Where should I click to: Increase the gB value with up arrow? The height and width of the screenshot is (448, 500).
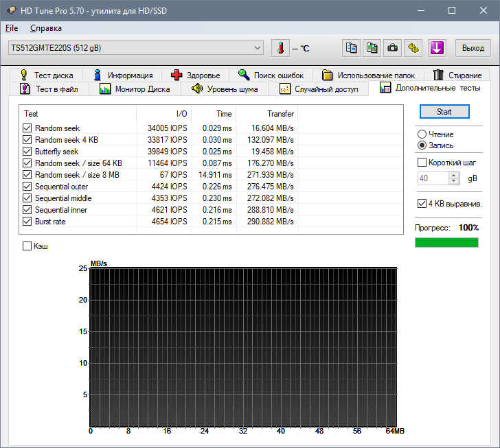(453, 175)
